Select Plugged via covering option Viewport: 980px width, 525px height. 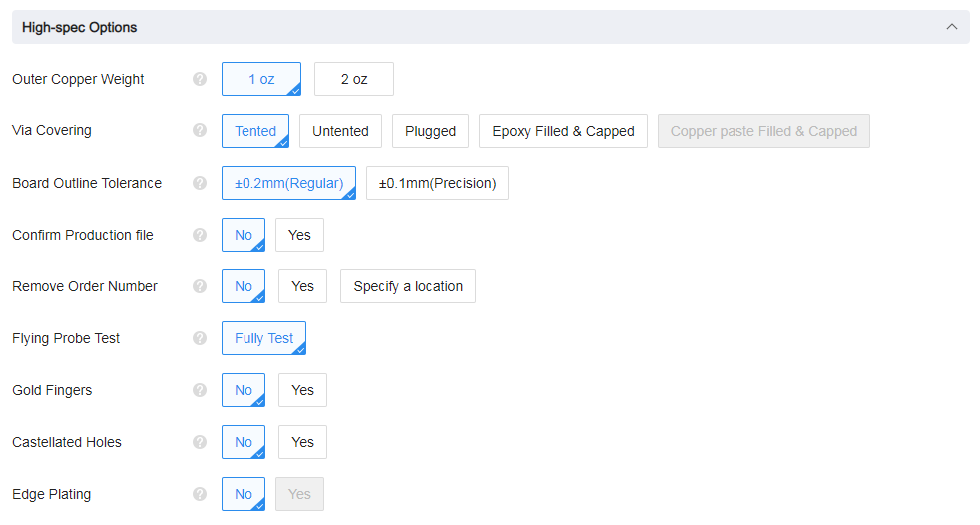(x=431, y=131)
